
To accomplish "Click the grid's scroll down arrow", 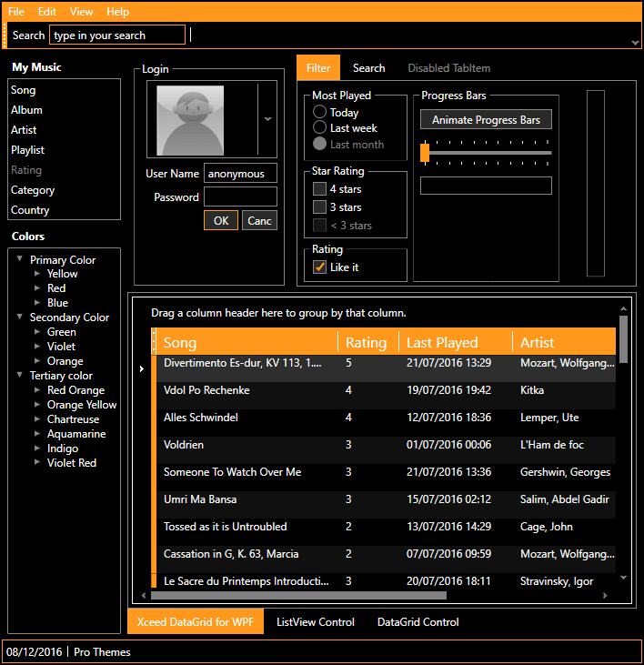I will coord(623,578).
